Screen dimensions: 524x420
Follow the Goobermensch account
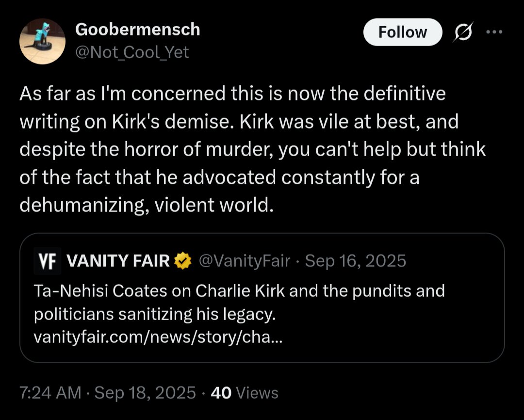403,32
